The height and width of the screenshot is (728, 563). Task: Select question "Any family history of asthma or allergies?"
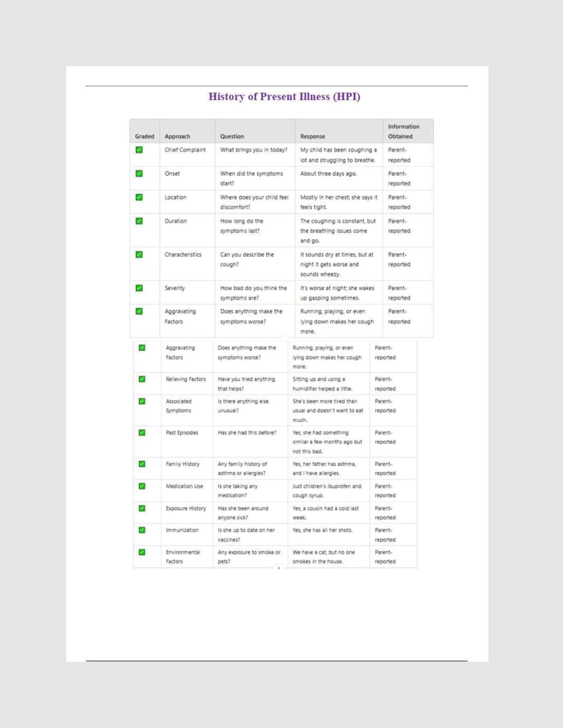(242, 469)
